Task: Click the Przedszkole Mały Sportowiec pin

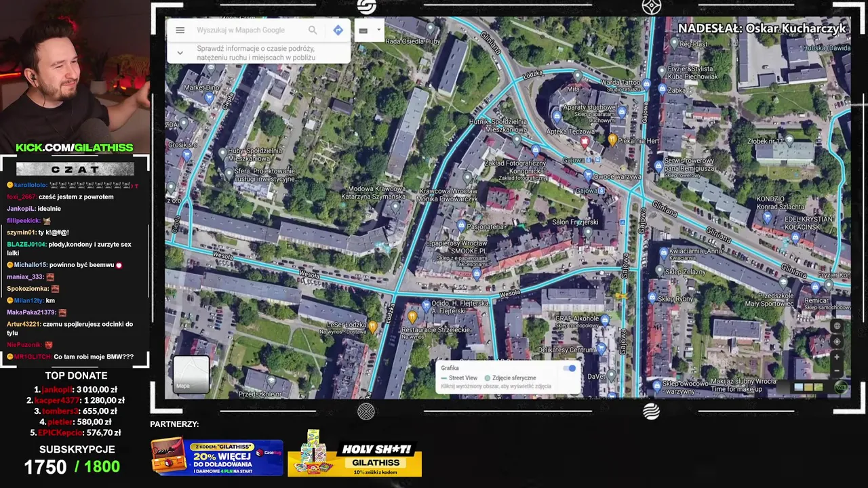Action: click(784, 283)
